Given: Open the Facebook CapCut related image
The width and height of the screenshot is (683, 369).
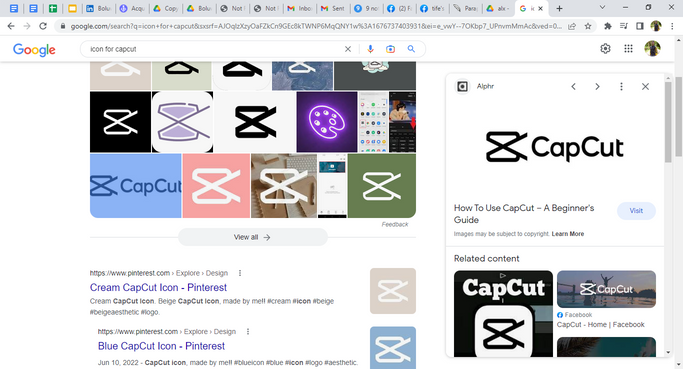Looking at the screenshot, I should (606, 289).
